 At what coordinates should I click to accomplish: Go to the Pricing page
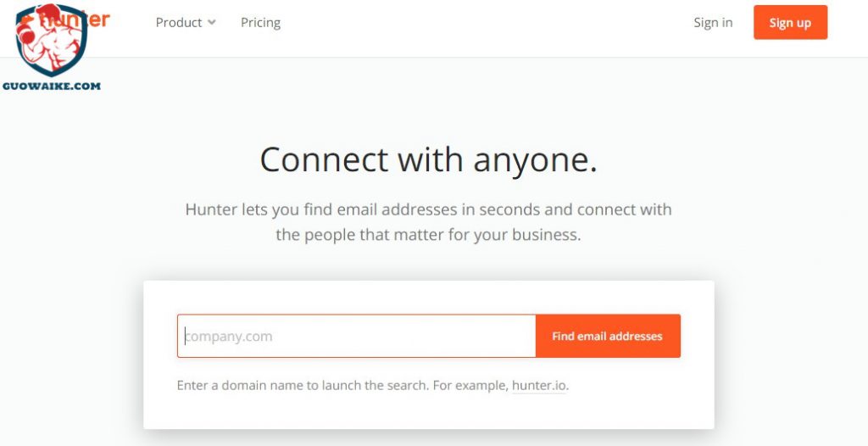[261, 23]
